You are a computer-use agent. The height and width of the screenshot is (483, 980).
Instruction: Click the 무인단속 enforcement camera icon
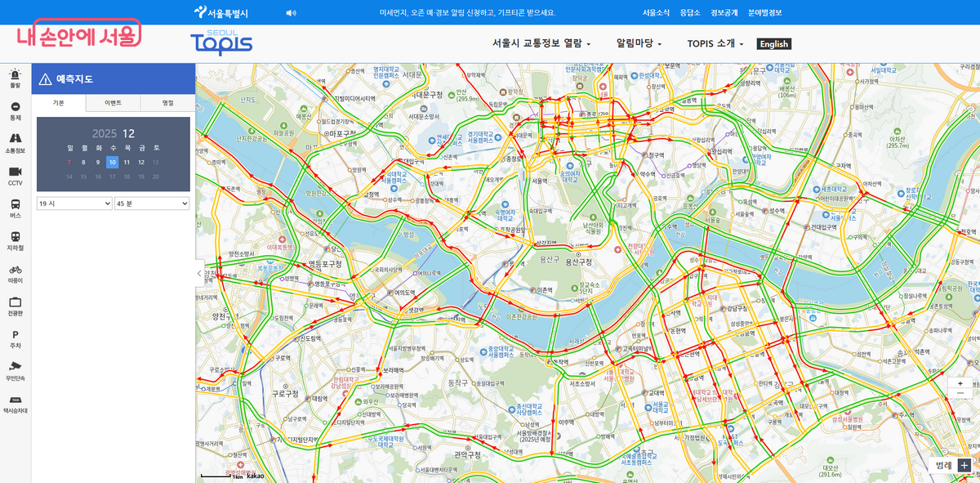coord(15,370)
